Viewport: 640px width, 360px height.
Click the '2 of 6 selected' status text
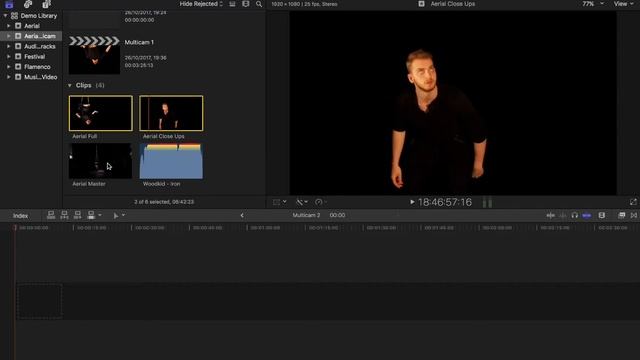pyautogui.click(x=164, y=202)
